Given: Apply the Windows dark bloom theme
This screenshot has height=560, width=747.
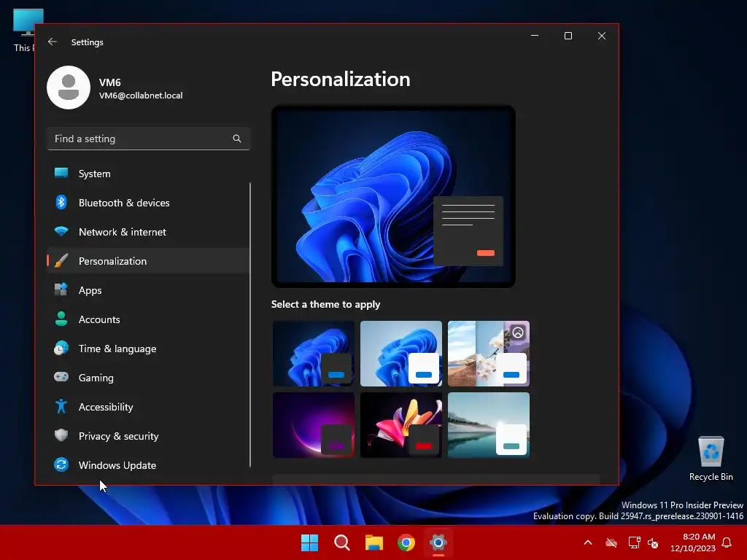Looking at the screenshot, I should tap(314, 354).
